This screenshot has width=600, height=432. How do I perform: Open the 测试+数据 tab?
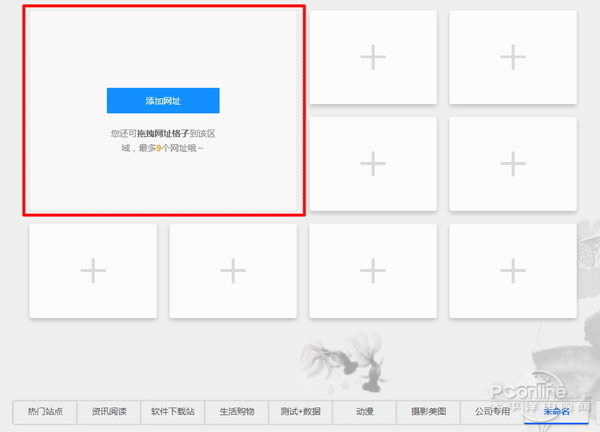(x=301, y=412)
